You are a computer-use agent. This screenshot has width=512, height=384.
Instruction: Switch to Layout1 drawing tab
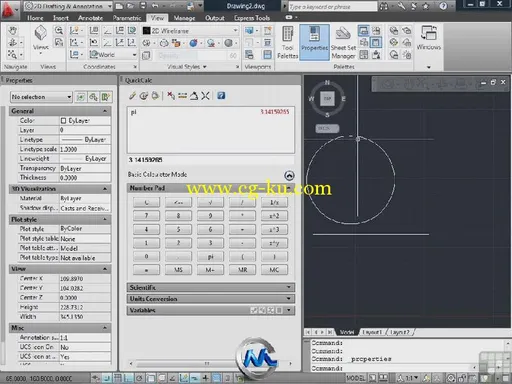[372, 332]
